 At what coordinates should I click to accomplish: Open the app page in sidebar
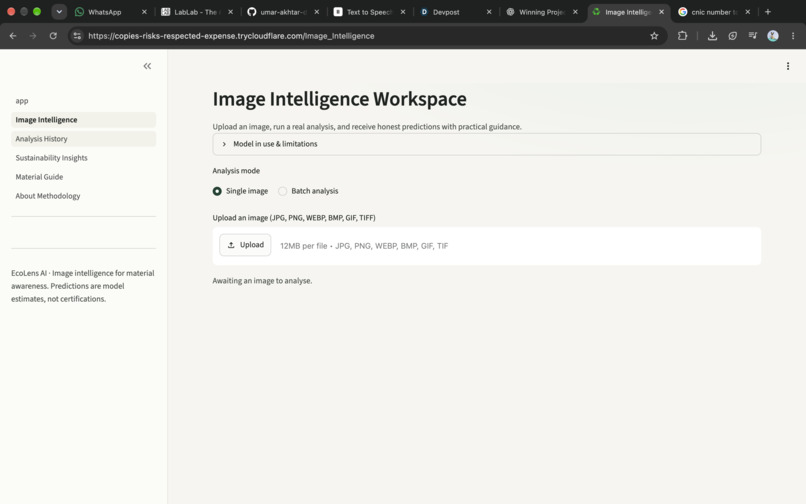83,101
